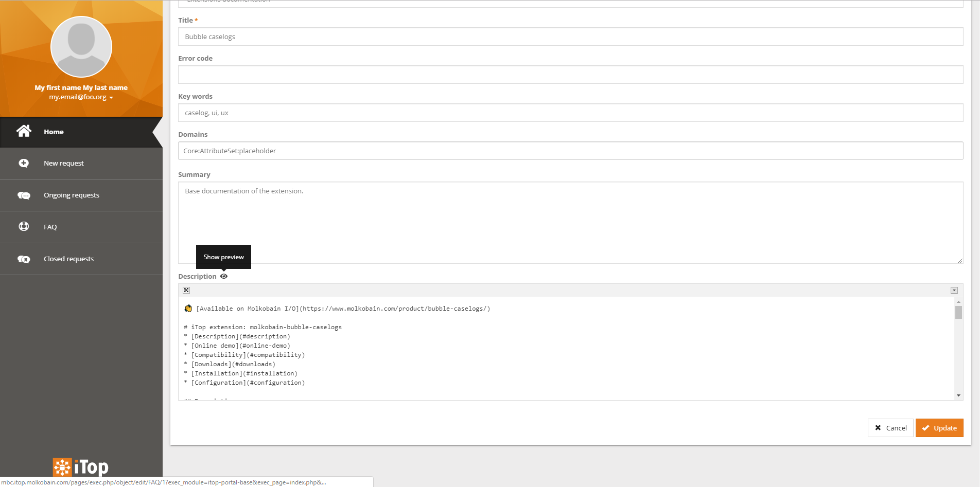Click the orange Update button

click(x=939, y=428)
